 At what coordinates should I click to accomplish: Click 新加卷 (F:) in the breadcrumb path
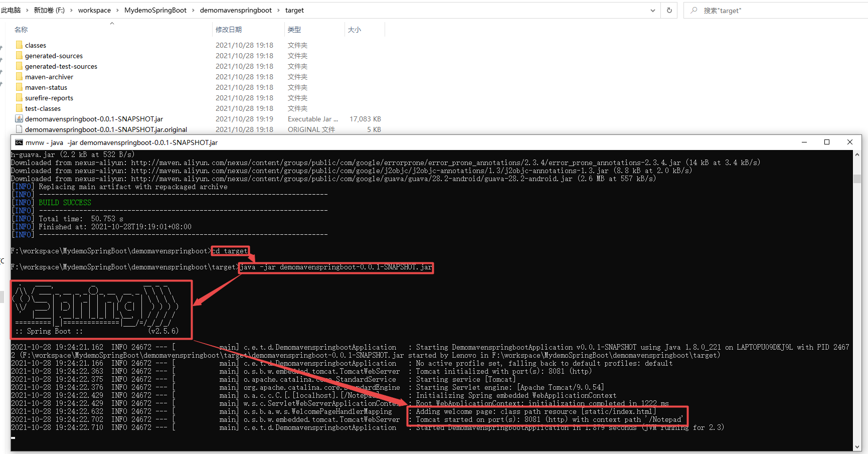coord(48,10)
